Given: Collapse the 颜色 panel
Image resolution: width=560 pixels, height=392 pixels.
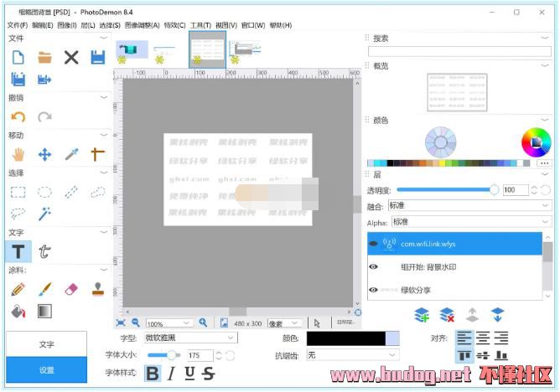Looking at the screenshot, I should coord(545,120).
